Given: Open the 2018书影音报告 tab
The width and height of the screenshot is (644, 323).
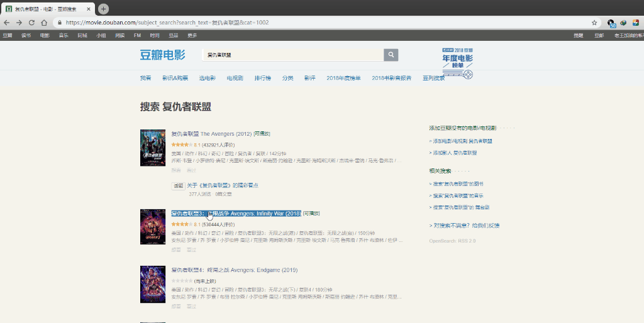Looking at the screenshot, I should pyautogui.click(x=391, y=78).
